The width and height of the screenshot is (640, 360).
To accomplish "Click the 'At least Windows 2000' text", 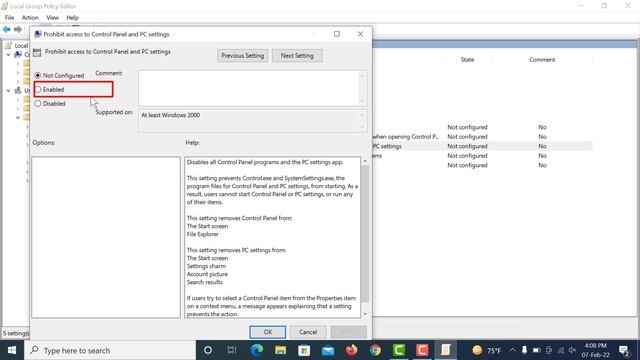I will (171, 116).
